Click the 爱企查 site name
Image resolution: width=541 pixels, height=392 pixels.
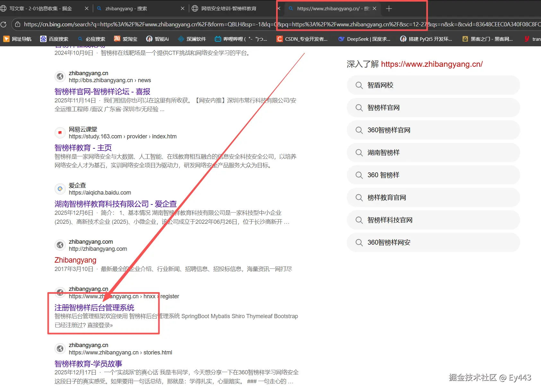coord(77,185)
